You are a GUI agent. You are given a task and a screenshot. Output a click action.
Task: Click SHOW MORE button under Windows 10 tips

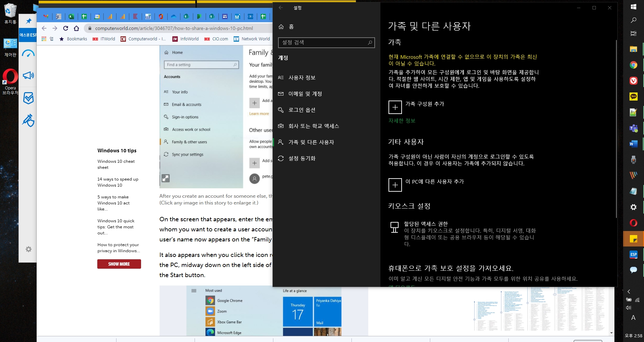pos(119,264)
